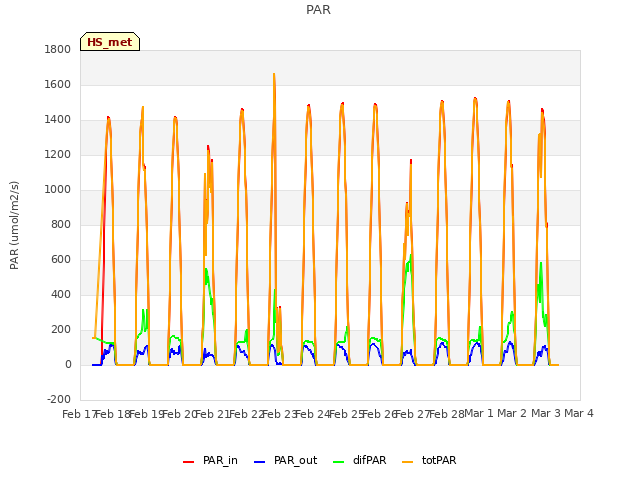Viewport: 640px width, 480px height.
Task: Click the orange totPAR legend color marker
Action: pos(408,462)
